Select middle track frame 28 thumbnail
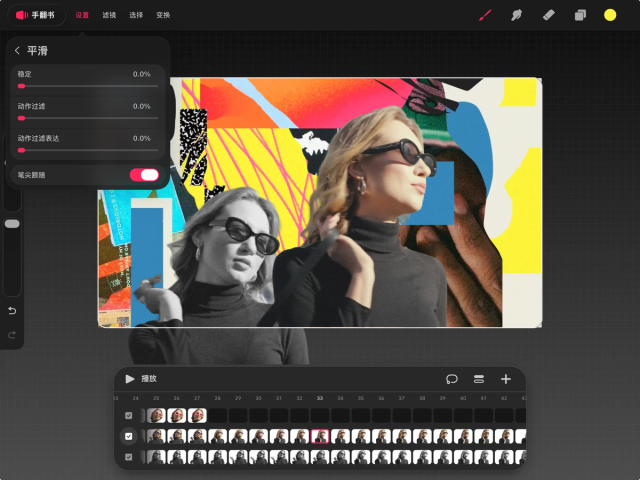Viewport: 640px width, 480px height. pyautogui.click(x=218, y=436)
